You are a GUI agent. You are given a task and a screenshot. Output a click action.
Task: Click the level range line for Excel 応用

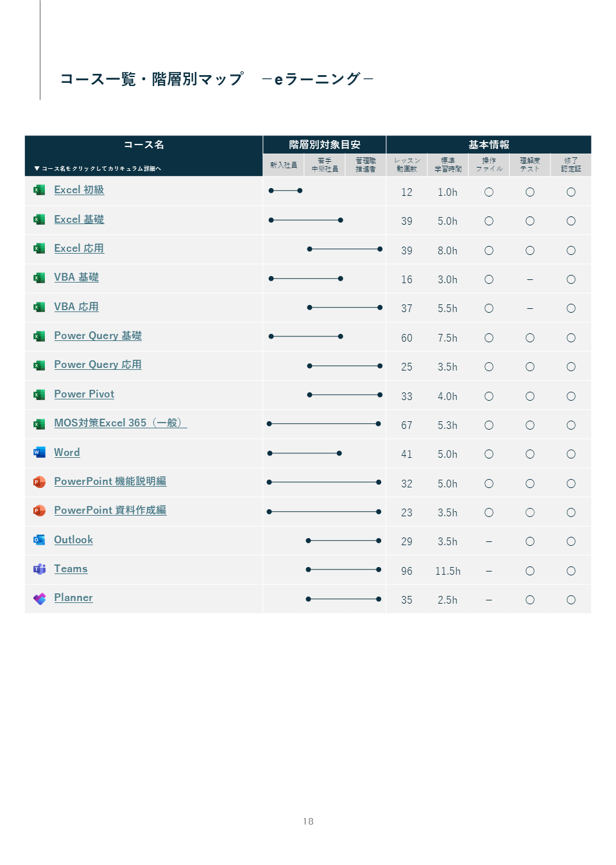pos(345,249)
